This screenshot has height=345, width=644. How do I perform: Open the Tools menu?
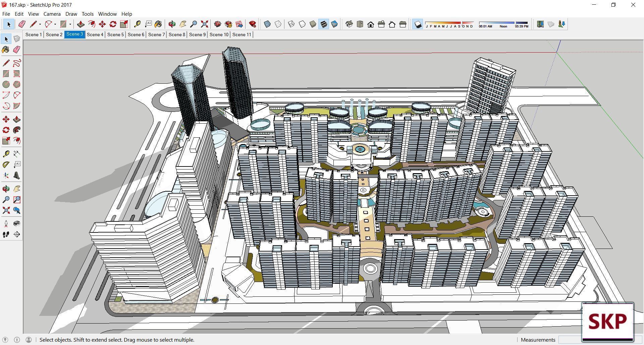(x=88, y=14)
